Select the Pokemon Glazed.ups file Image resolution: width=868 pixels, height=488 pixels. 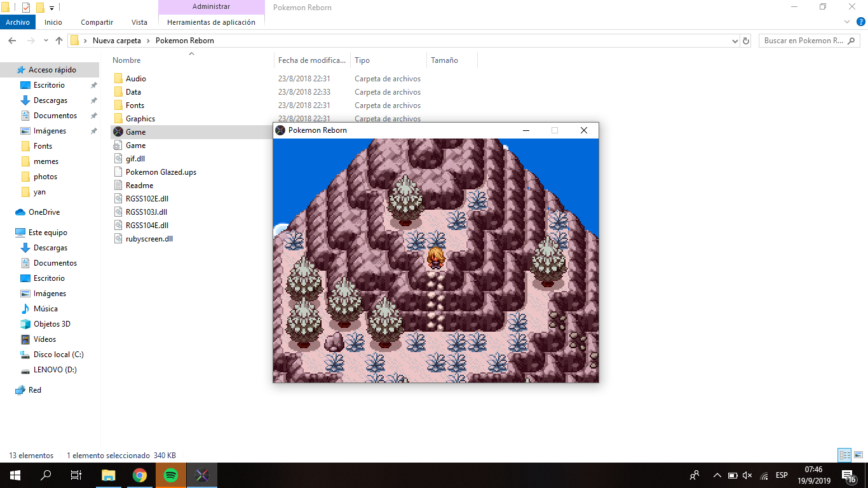(x=161, y=172)
